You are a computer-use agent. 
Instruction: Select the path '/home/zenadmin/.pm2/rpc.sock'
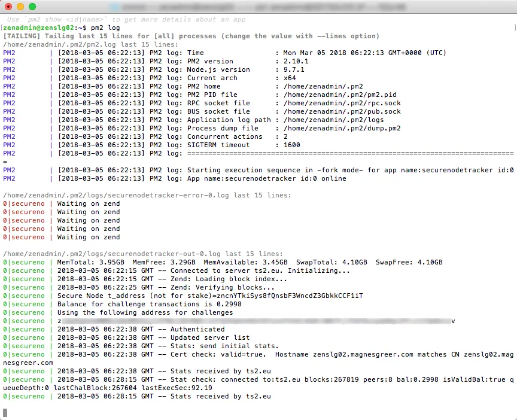(342, 103)
